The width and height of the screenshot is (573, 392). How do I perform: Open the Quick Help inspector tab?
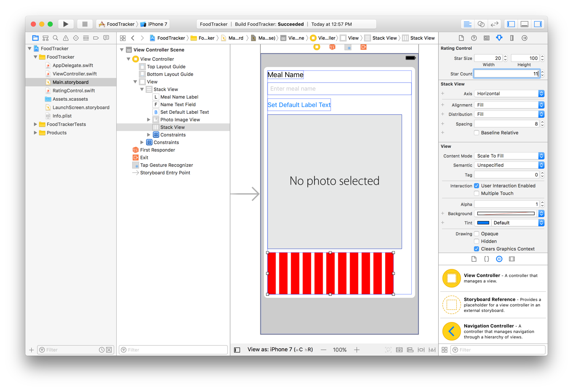click(474, 38)
